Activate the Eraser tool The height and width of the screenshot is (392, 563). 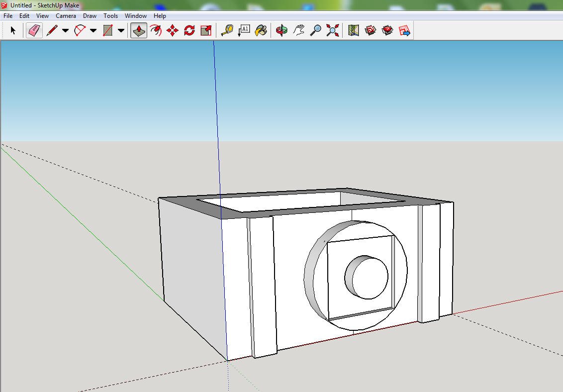pyautogui.click(x=34, y=30)
